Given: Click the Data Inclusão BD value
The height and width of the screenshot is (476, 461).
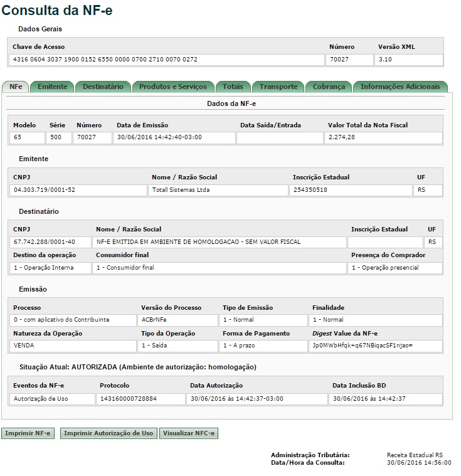Looking at the screenshot, I should (x=386, y=399).
